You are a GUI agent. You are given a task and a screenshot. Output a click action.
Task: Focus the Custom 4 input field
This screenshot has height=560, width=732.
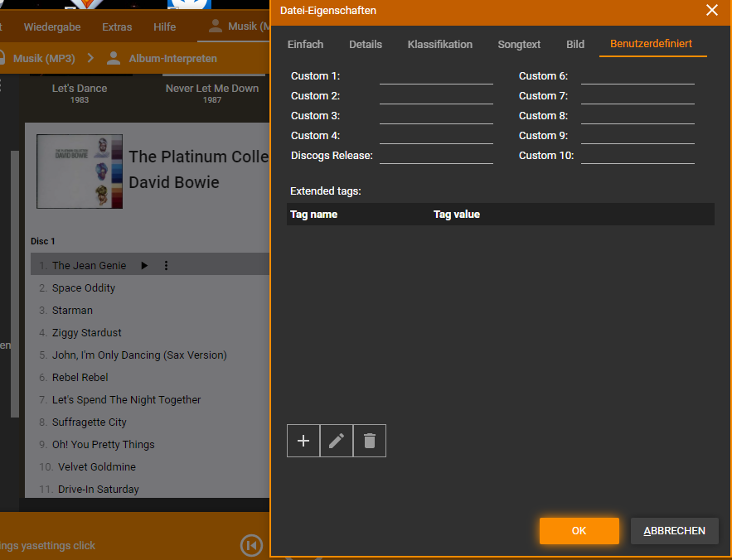point(436,136)
